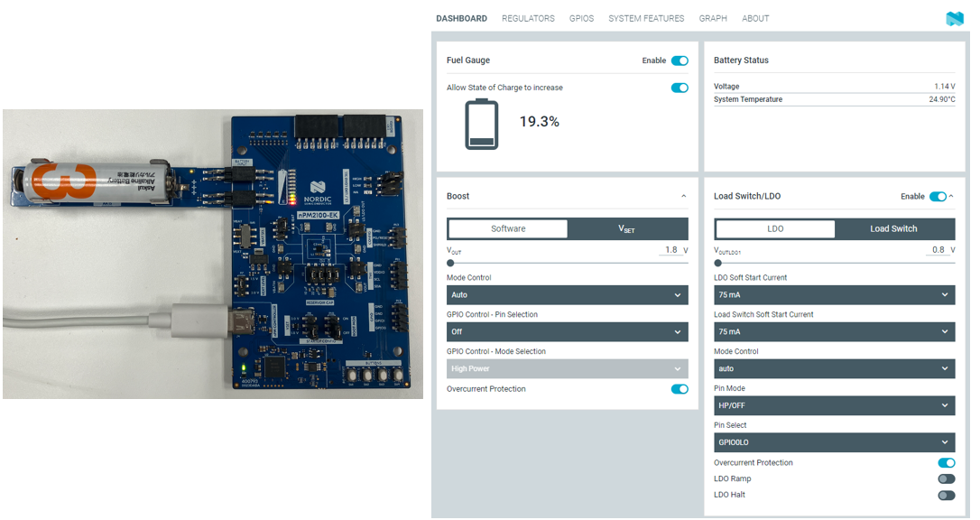Click the Nordic Semiconductor logo icon

(x=954, y=18)
